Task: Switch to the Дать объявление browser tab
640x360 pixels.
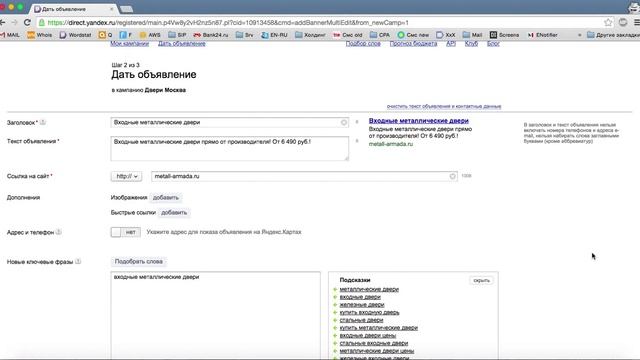Action: [73, 9]
